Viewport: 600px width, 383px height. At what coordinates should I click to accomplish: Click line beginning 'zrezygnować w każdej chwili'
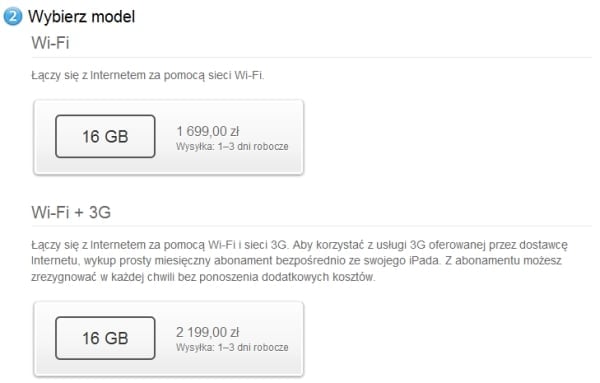tap(203, 277)
